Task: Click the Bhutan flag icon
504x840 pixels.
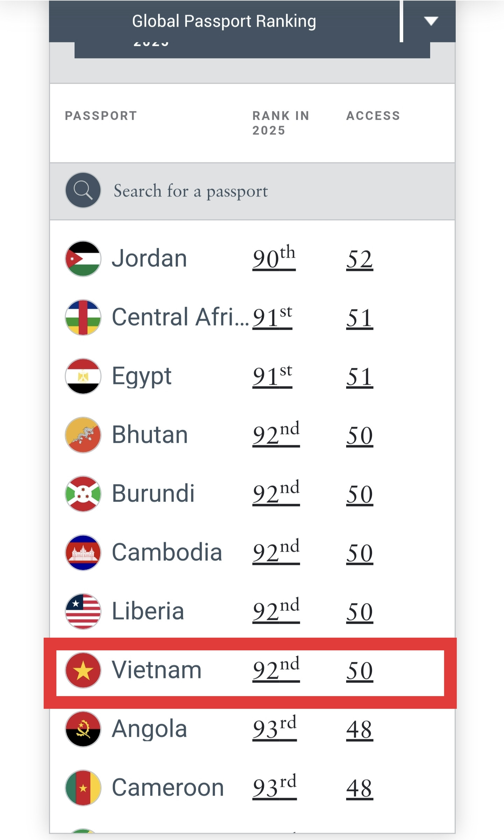Action: tap(83, 435)
